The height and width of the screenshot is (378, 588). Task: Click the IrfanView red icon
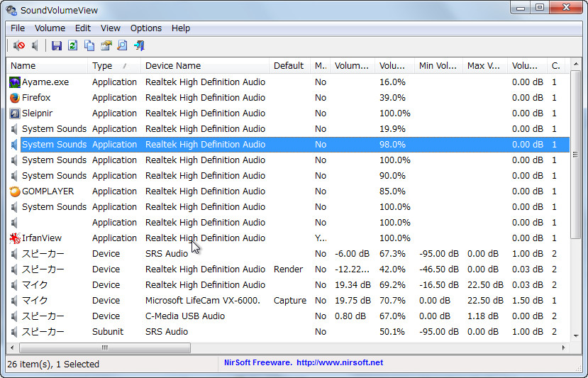tap(15, 238)
